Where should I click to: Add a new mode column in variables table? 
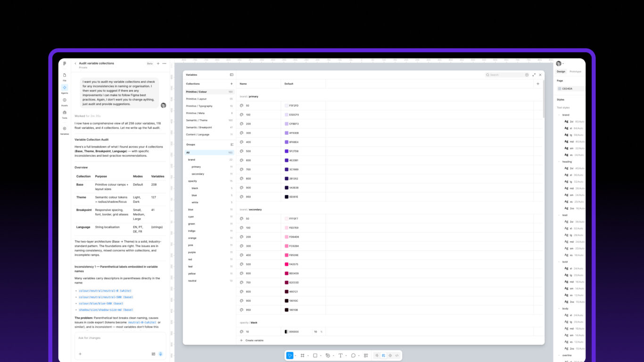tap(538, 84)
